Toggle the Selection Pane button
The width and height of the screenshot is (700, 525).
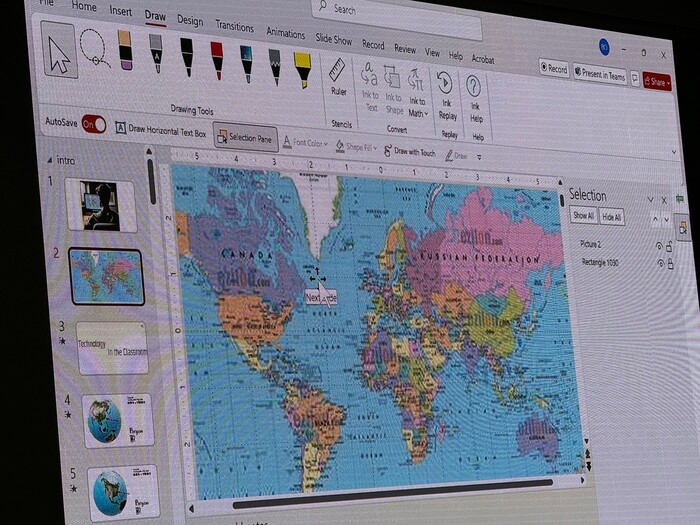245,138
